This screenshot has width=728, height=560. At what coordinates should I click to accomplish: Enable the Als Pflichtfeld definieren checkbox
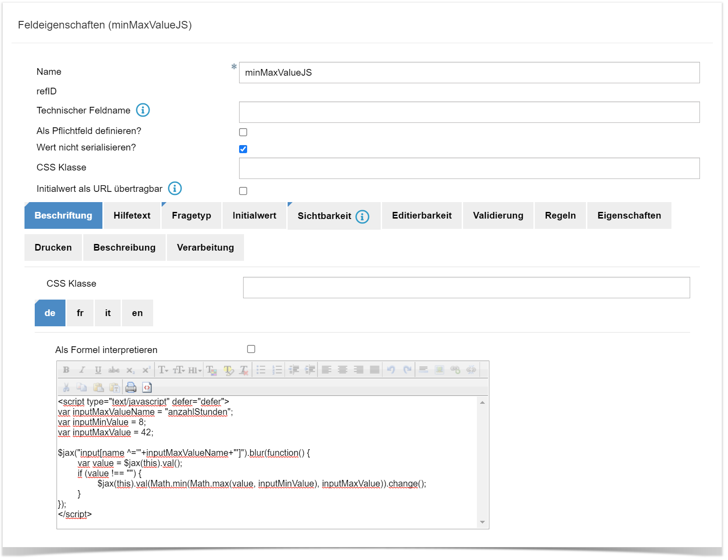click(x=243, y=132)
